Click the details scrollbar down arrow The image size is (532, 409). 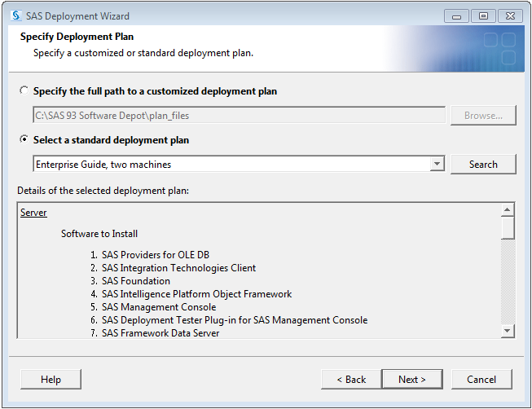pos(508,330)
